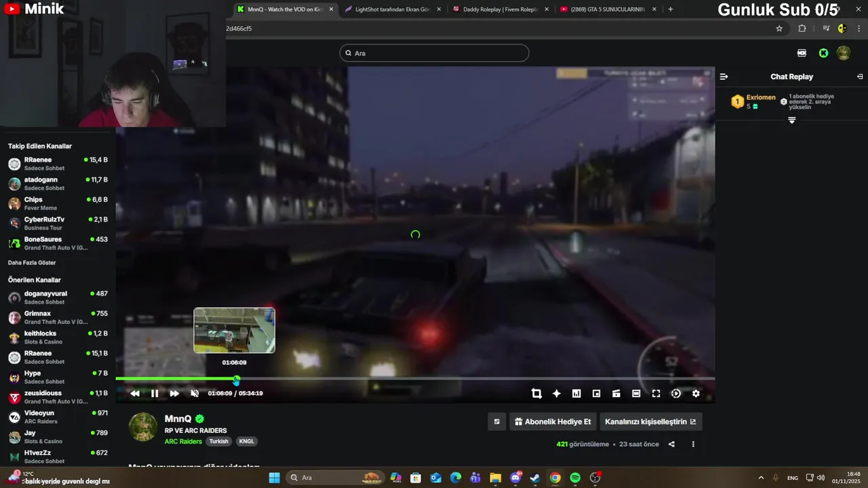This screenshot has width=868, height=488.
Task: Click the Abonelik Hediye Et button
Action: pos(553,422)
